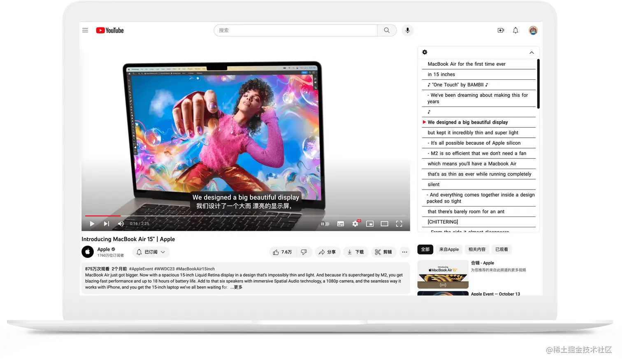Jump to 'that's as thin as ever' line
Viewport: 622px width, 364px height.
(x=478, y=174)
